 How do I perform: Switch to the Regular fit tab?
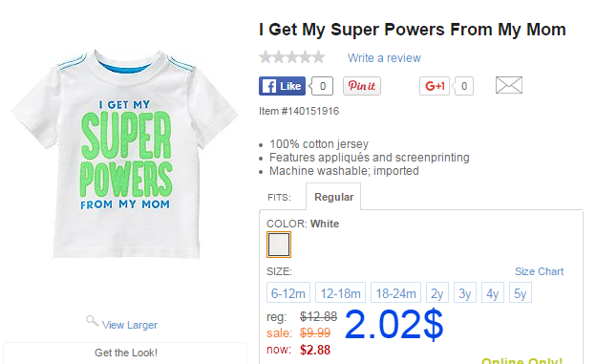[x=333, y=197]
